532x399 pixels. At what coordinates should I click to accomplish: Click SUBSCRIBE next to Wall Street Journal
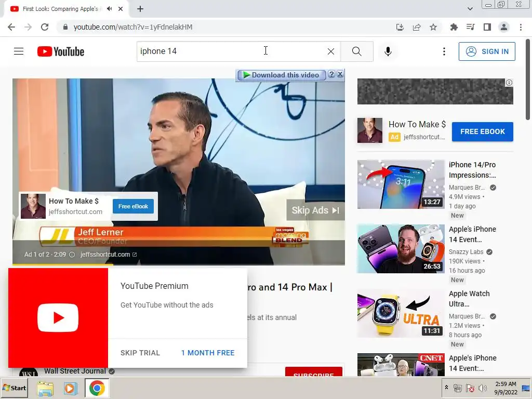313,371
